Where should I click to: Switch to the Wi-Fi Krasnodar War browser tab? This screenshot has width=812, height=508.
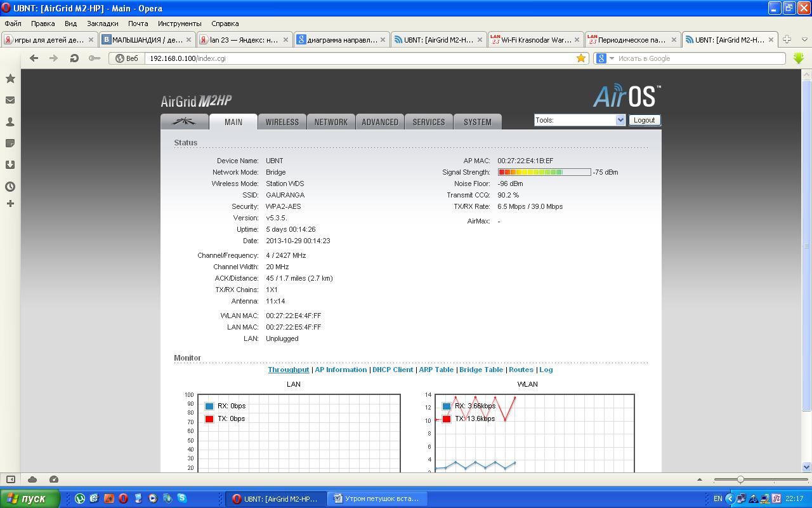coord(535,39)
